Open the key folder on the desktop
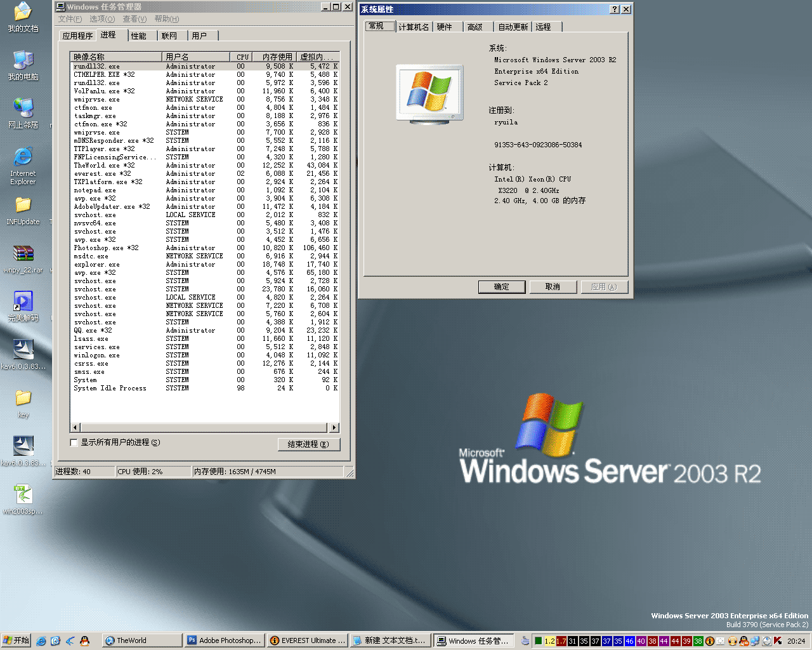Screen dimensions: 812x650 pos(23,404)
